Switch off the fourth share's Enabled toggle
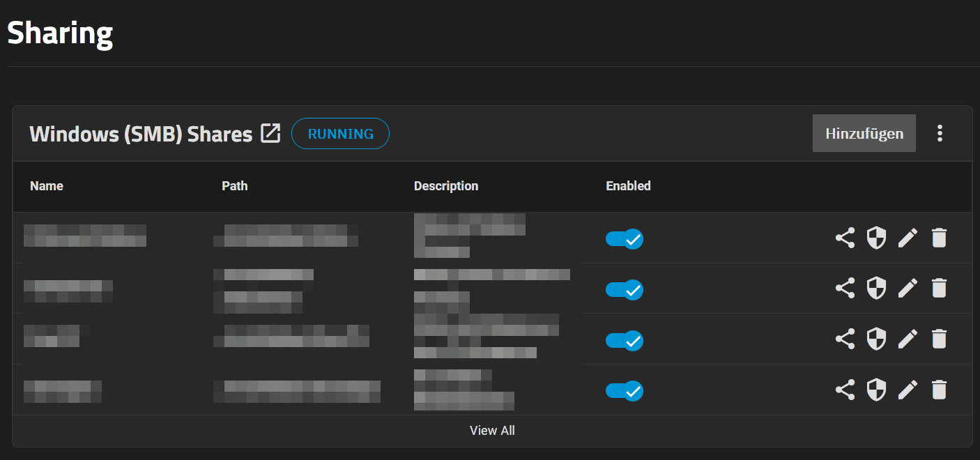Viewport: 980px width, 460px height. click(624, 391)
